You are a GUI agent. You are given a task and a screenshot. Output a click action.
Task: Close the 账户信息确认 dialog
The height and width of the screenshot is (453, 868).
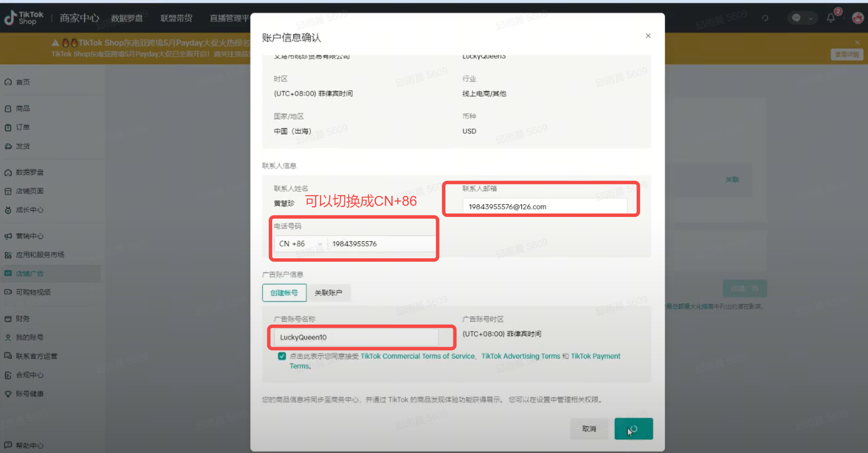pos(648,36)
